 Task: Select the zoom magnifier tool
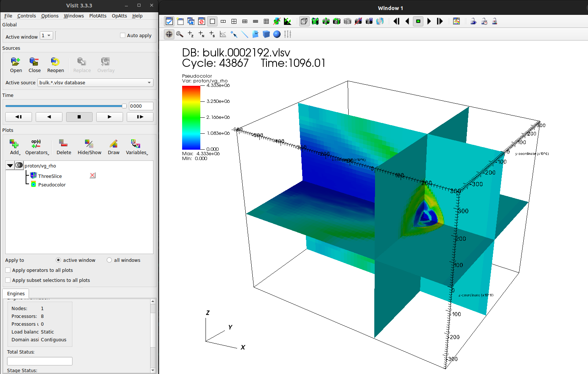[180, 34]
